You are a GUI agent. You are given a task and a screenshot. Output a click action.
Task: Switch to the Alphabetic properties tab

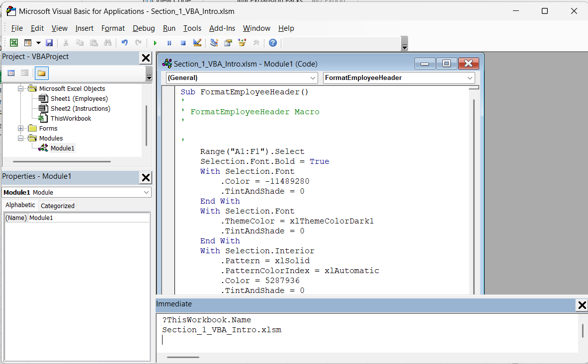(20, 205)
